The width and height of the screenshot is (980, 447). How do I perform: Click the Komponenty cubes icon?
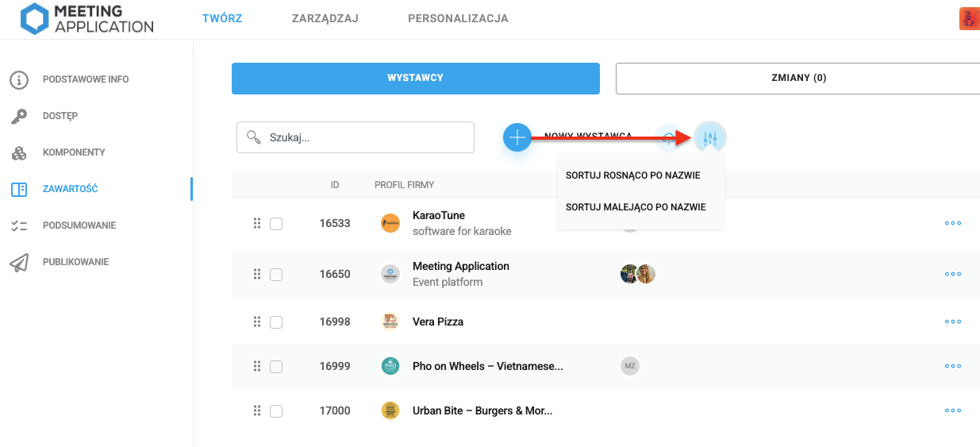click(x=19, y=152)
